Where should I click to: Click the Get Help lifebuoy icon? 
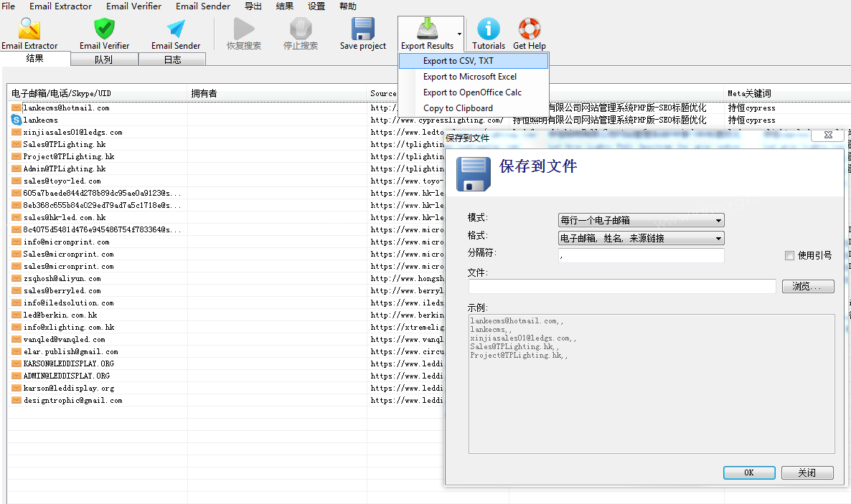coord(529,29)
